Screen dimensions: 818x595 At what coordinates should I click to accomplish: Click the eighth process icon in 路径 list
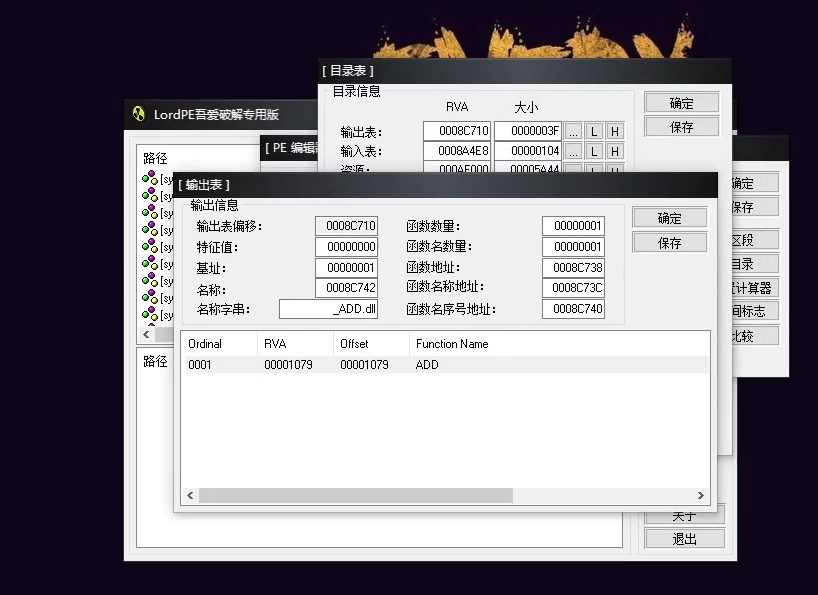[150, 297]
